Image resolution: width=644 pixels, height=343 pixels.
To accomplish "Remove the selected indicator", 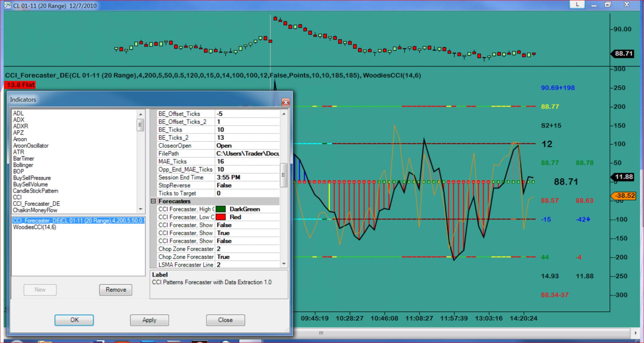I will click(x=116, y=290).
